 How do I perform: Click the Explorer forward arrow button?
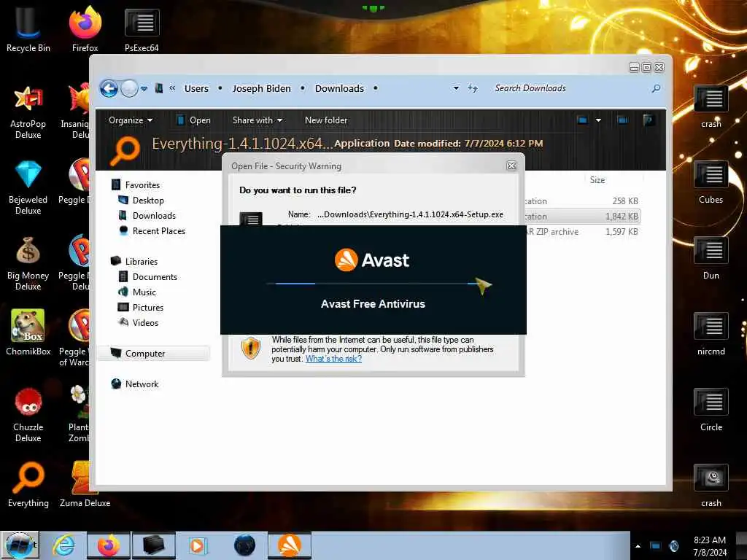coord(129,88)
